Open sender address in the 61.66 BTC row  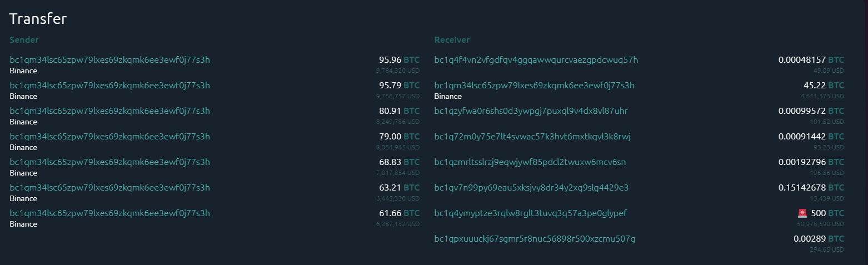(110, 213)
